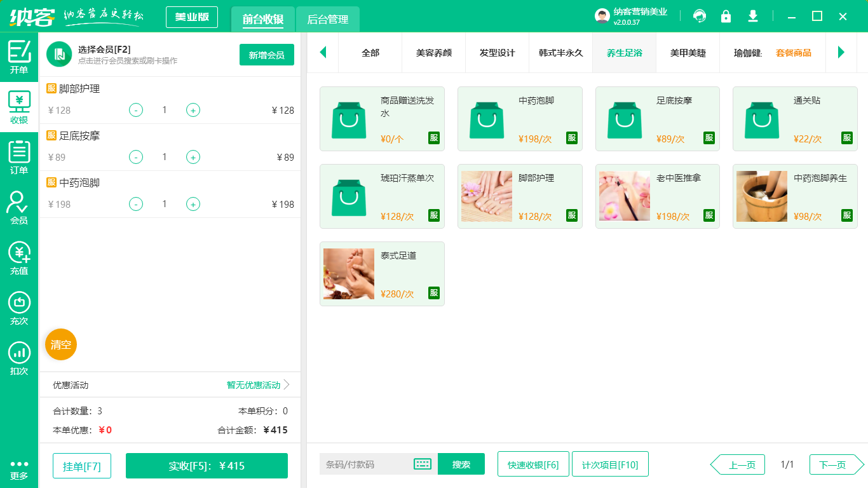Click the member select avatar icon
Image resolution: width=868 pixels, height=488 pixels.
tap(59, 55)
